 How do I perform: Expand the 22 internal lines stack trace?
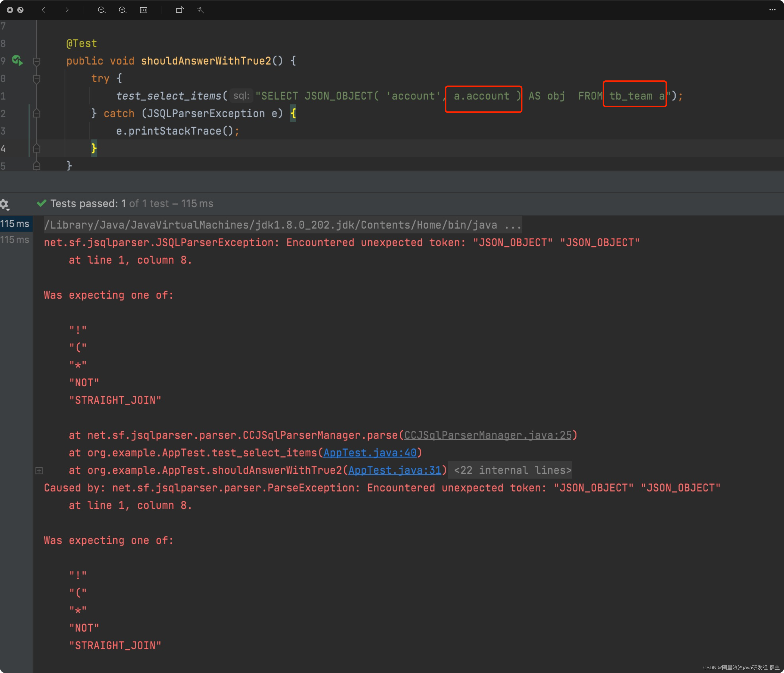(39, 471)
